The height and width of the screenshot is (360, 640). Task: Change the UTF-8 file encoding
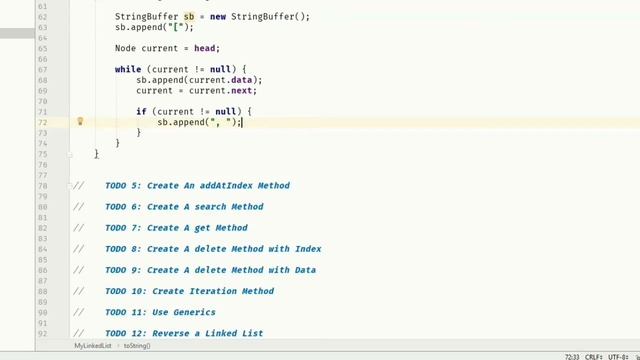[x=618, y=357]
